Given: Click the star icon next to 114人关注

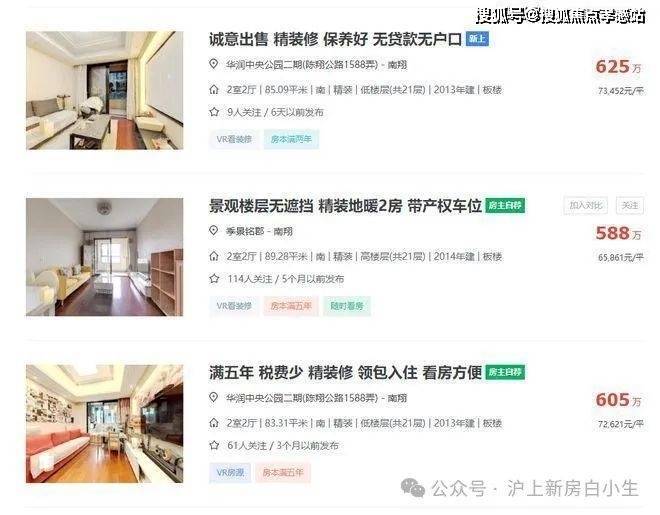Looking at the screenshot, I should click(x=214, y=279).
